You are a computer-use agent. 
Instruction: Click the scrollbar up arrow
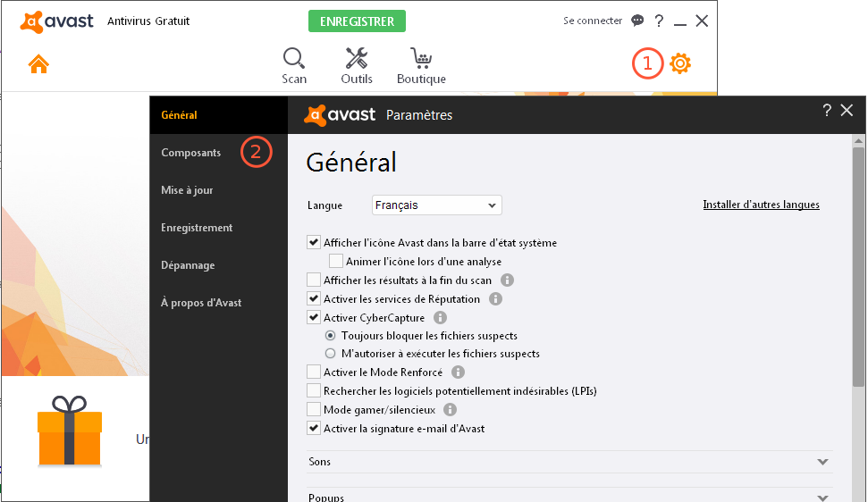(x=858, y=140)
